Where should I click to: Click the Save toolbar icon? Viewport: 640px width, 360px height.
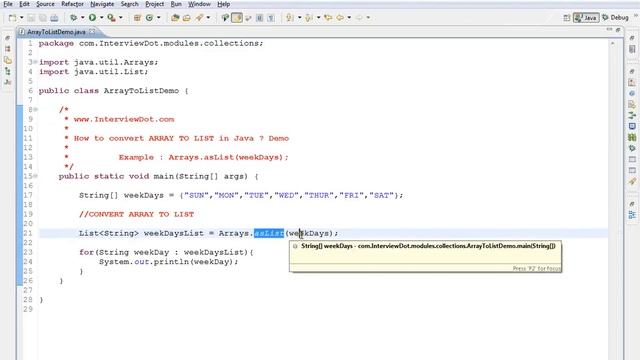31,18
